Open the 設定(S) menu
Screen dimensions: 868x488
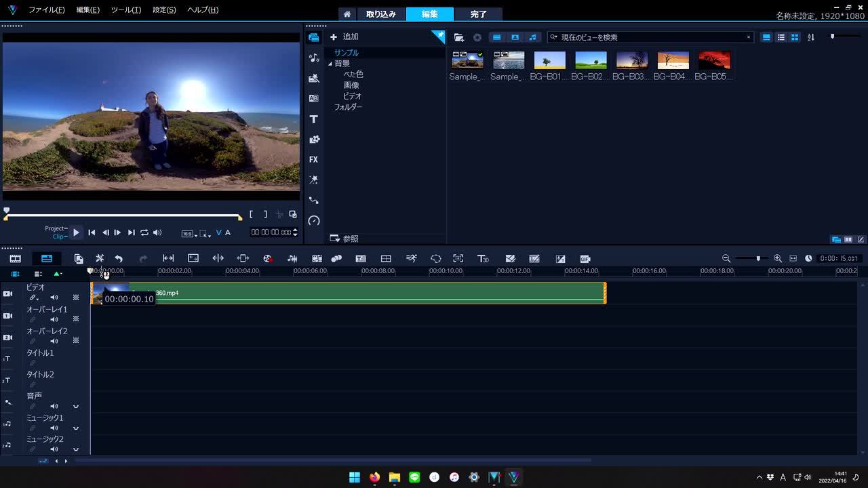pos(164,10)
